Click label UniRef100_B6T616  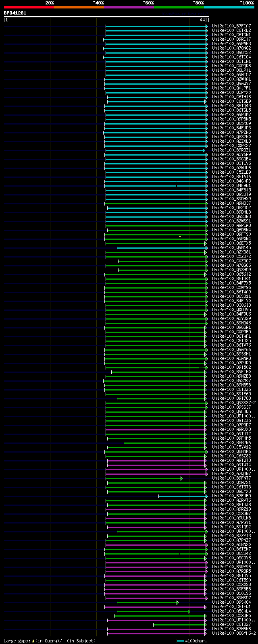tap(231, 177)
